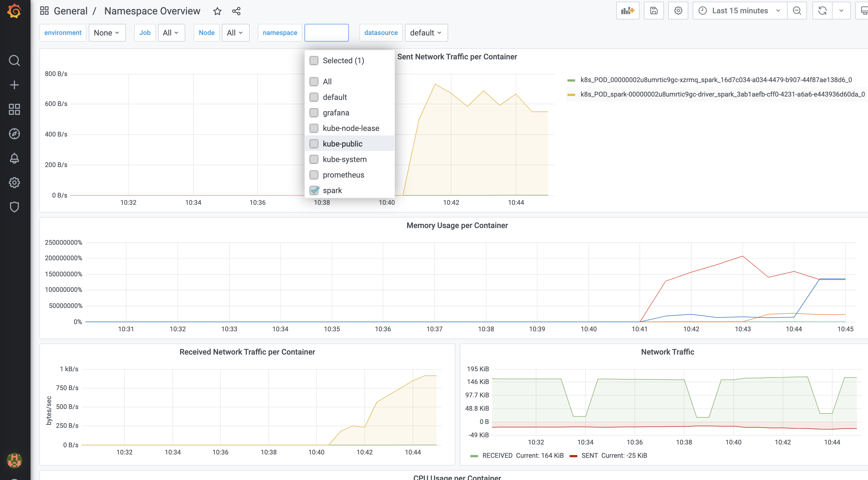The height and width of the screenshot is (480, 868).
Task: Click the user avatar in sidebar
Action: tap(14, 460)
